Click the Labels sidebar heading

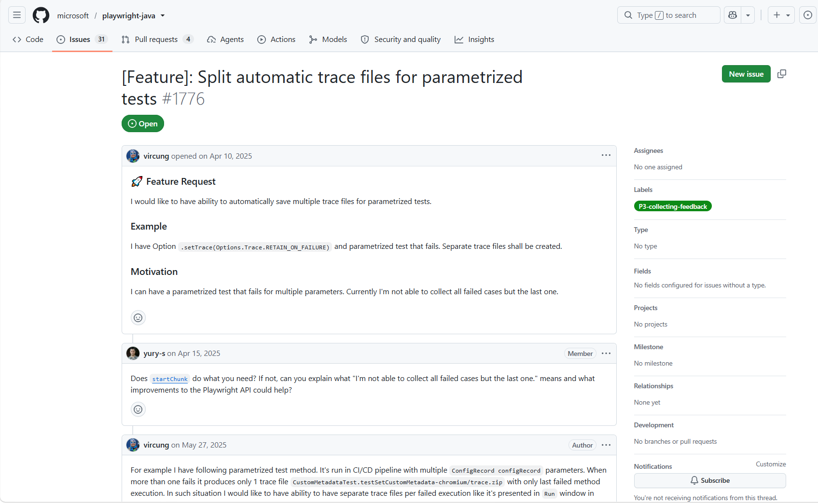click(643, 190)
